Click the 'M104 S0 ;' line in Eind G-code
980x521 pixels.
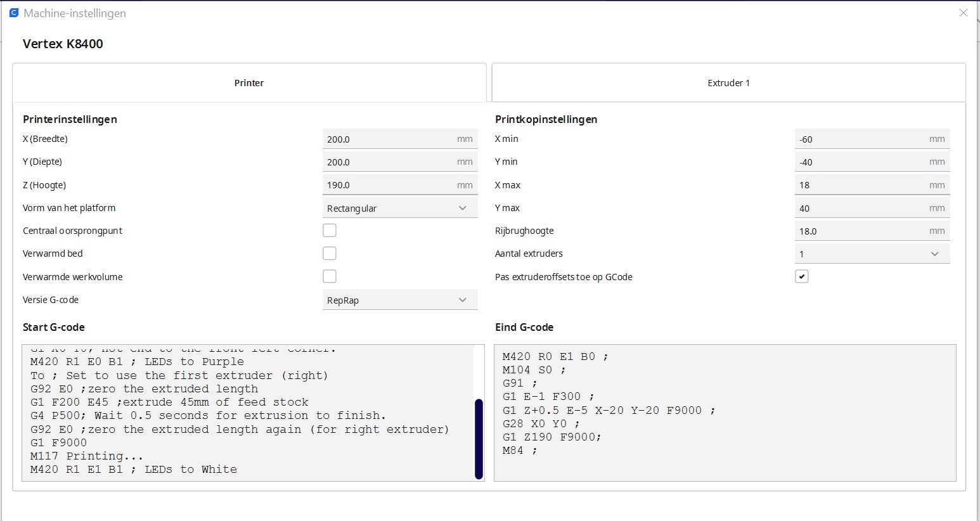[534, 370]
